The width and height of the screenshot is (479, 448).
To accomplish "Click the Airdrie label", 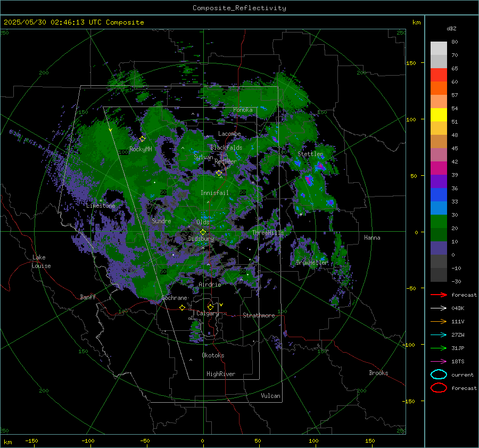I will coord(210,284).
